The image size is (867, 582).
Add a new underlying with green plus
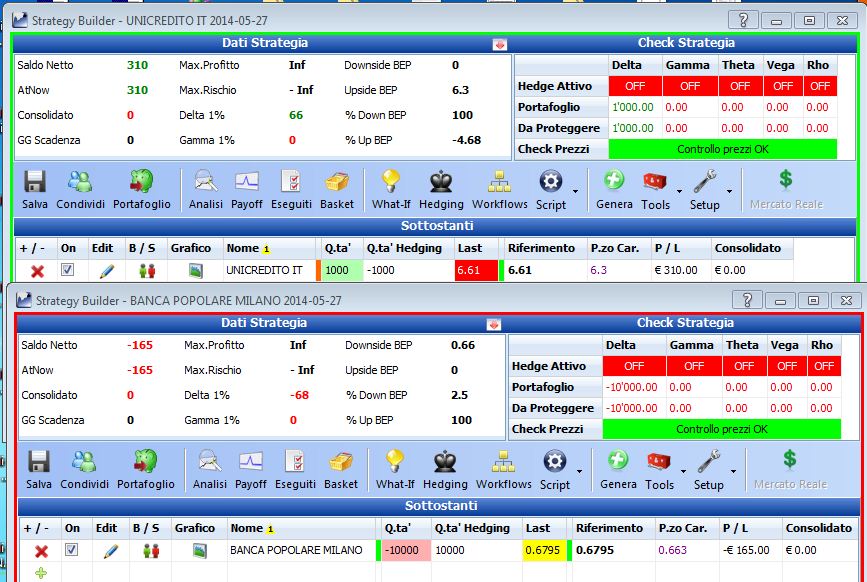coord(41,573)
